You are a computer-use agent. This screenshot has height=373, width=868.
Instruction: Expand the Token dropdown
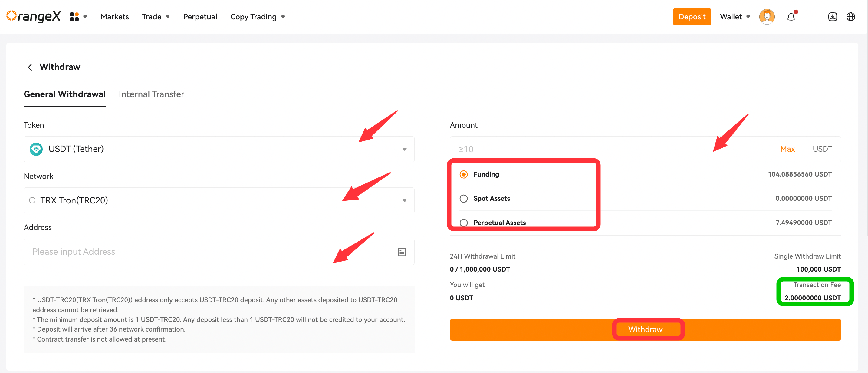[404, 149]
